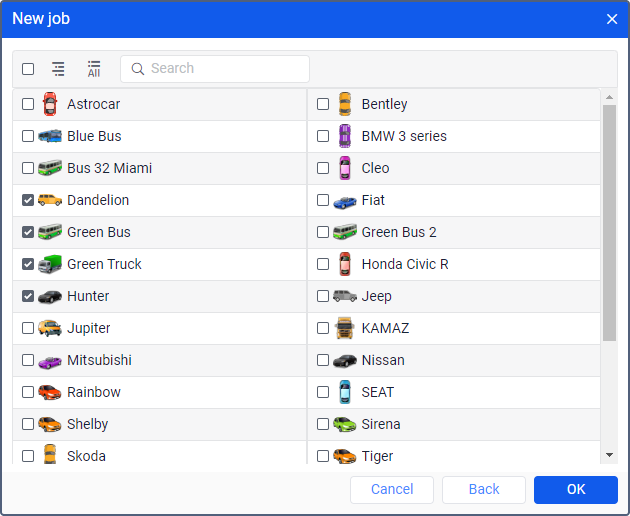Click the group list view icon

click(x=58, y=69)
